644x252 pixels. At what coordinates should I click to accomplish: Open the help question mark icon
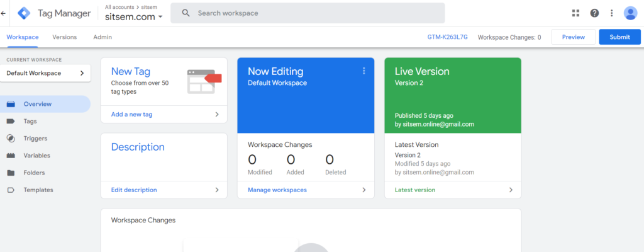coord(594,13)
